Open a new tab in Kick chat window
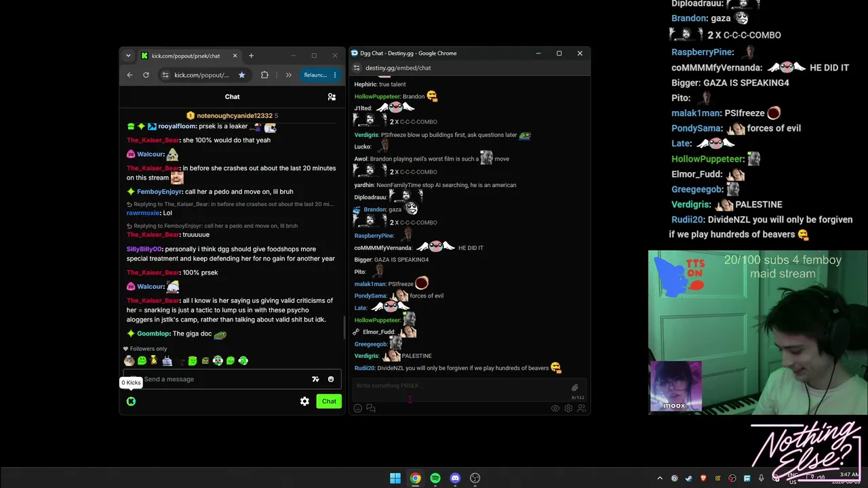The height and width of the screenshot is (488, 868). pos(251,56)
